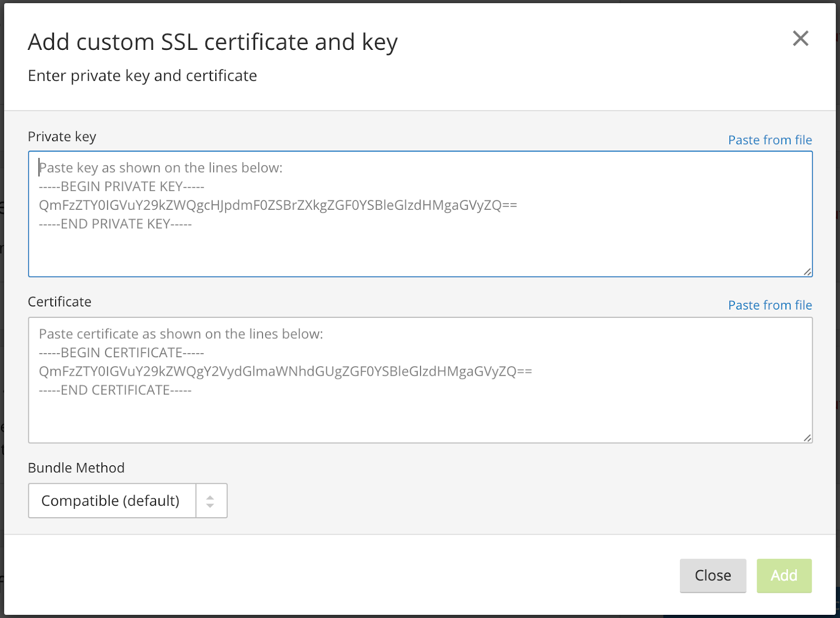Click the dialog title Add custom SSL certificate
The height and width of the screenshot is (618, 840).
coord(213,42)
